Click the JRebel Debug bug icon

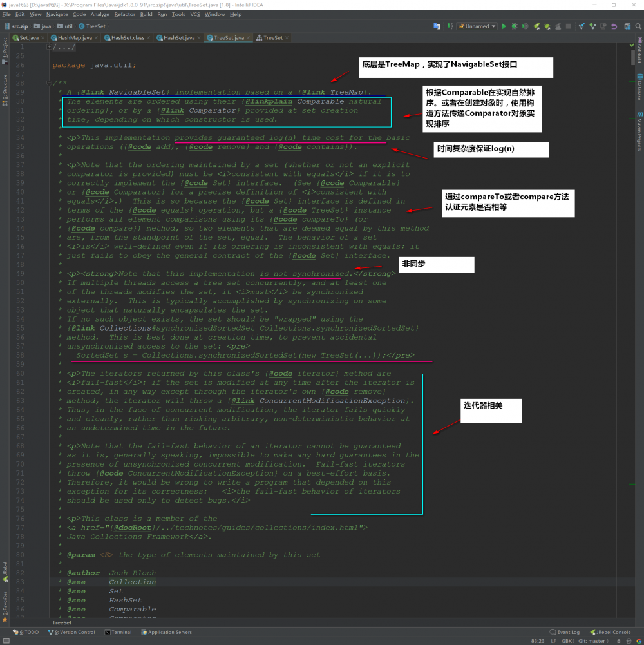click(x=547, y=26)
